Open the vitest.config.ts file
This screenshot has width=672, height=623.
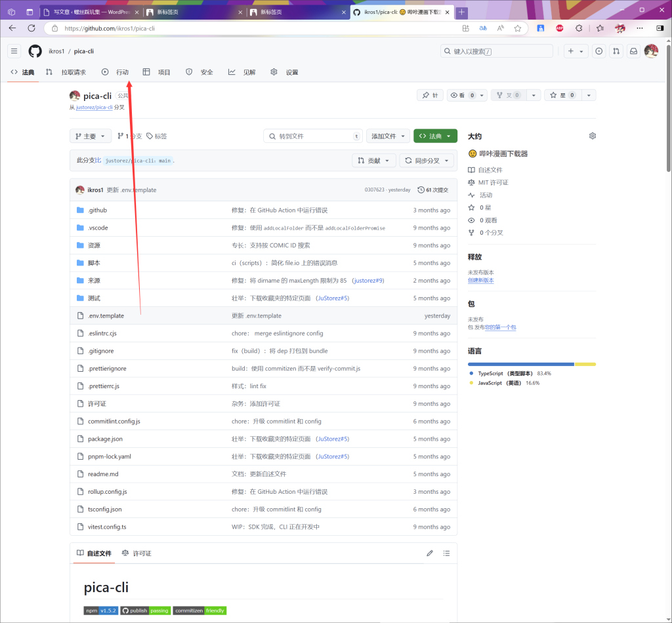(107, 527)
